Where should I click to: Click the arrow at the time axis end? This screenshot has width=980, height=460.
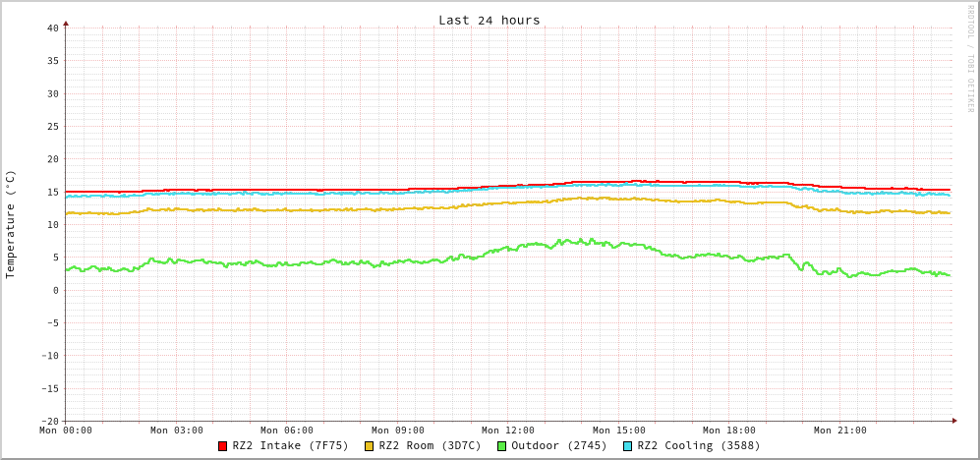point(954,421)
